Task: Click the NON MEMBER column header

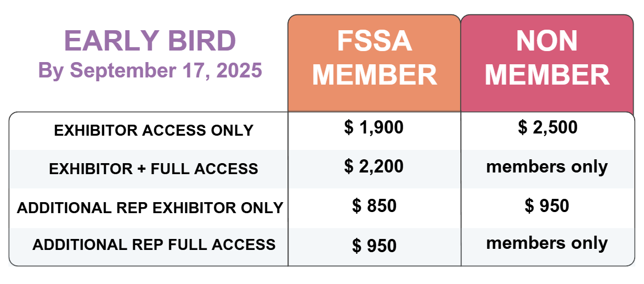Action: pos(547,63)
